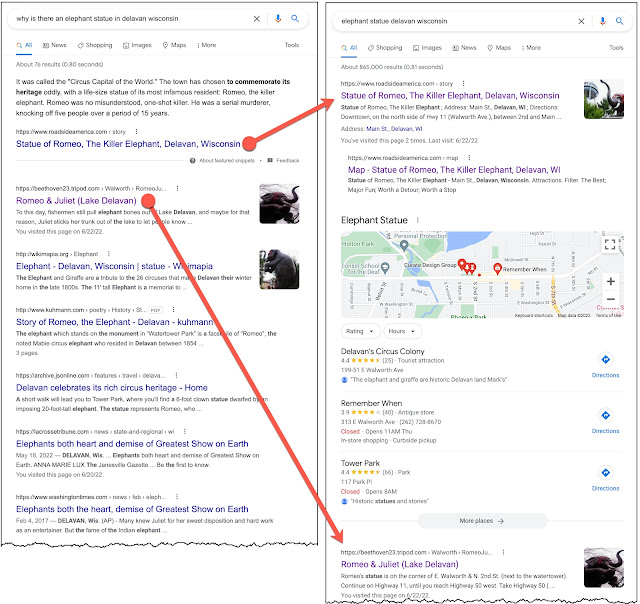This screenshot has width=640, height=604.
Task: Open lacrossetribune Elephants both heart and demise result
Action: [x=132, y=444]
